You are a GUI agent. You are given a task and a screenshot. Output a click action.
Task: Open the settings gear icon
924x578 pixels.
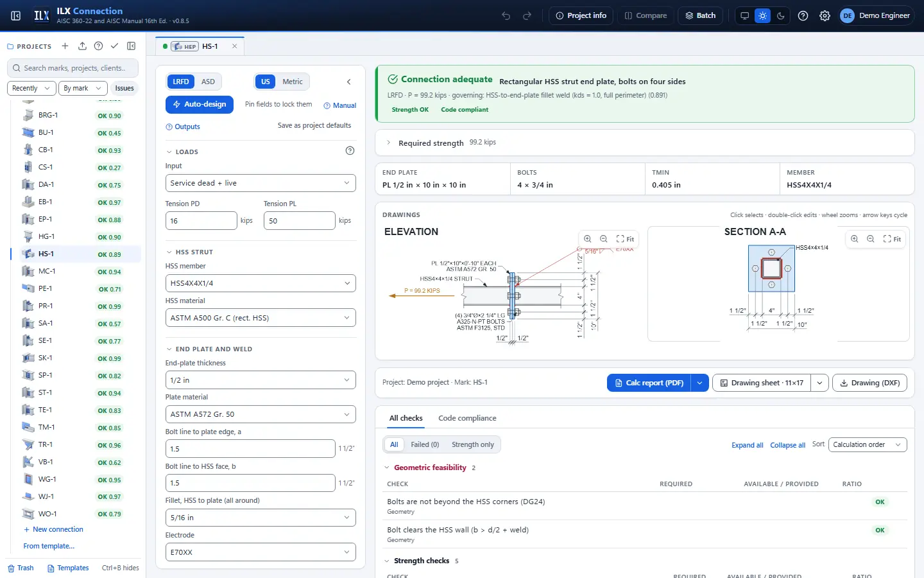[x=825, y=15]
